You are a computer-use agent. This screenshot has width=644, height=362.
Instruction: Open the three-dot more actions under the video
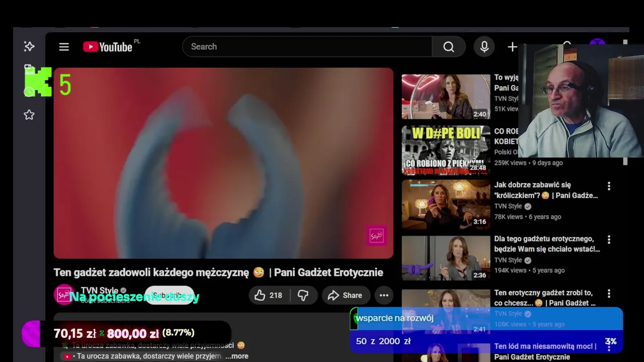pos(384,295)
